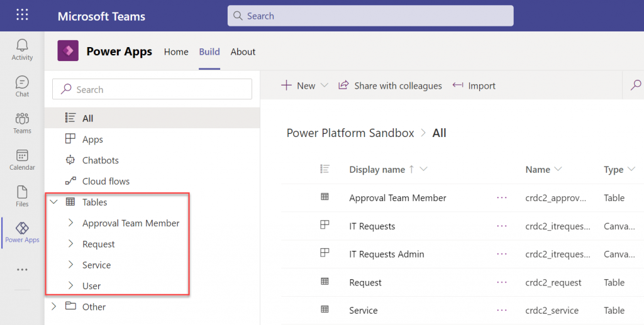Expand the Other folder node
Viewport: 644px width, 325px height.
[x=54, y=306]
